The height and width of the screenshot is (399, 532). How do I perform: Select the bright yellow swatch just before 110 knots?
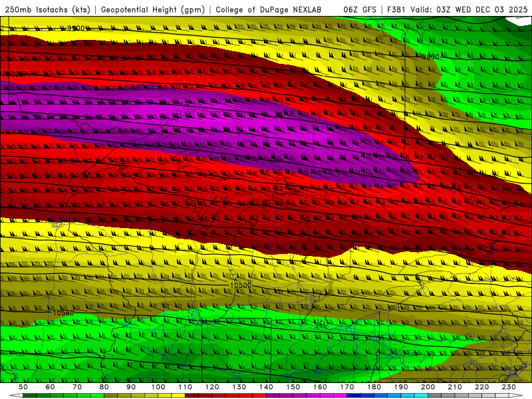[178, 396]
